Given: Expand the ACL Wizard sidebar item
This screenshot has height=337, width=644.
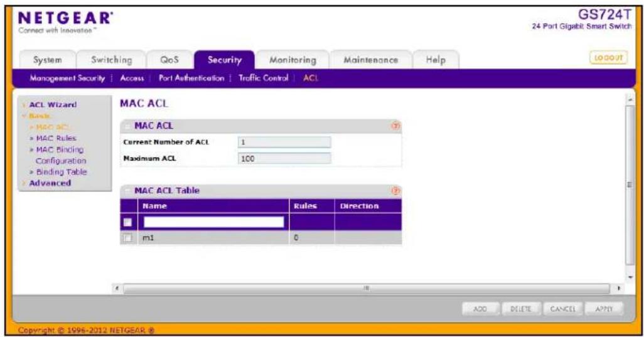Looking at the screenshot, I should [53, 105].
